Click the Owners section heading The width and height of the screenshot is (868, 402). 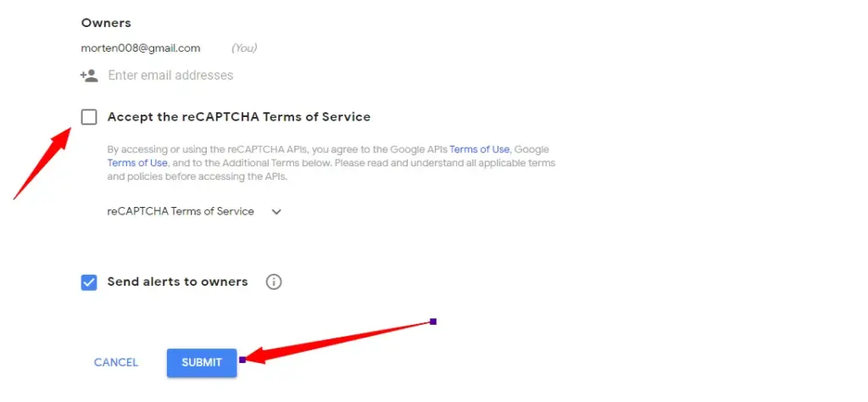tap(106, 23)
